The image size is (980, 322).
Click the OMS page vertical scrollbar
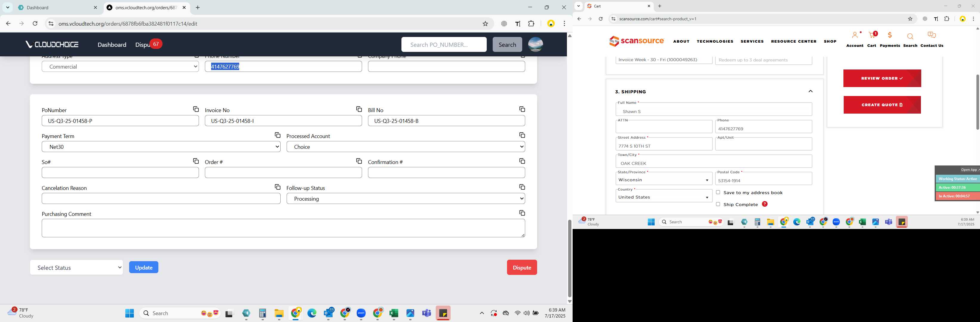point(570,258)
